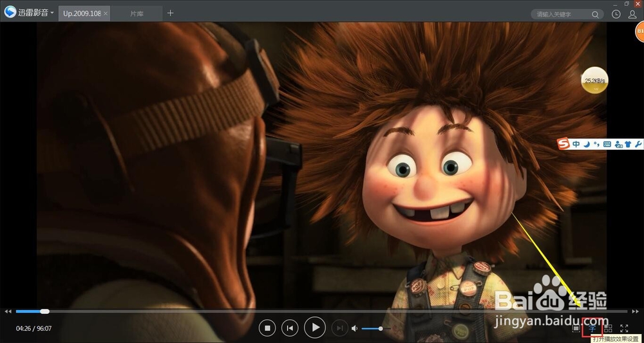Toggle Sogou punctuation mode icon
Image resolution: width=644 pixels, height=343 pixels.
click(596, 144)
